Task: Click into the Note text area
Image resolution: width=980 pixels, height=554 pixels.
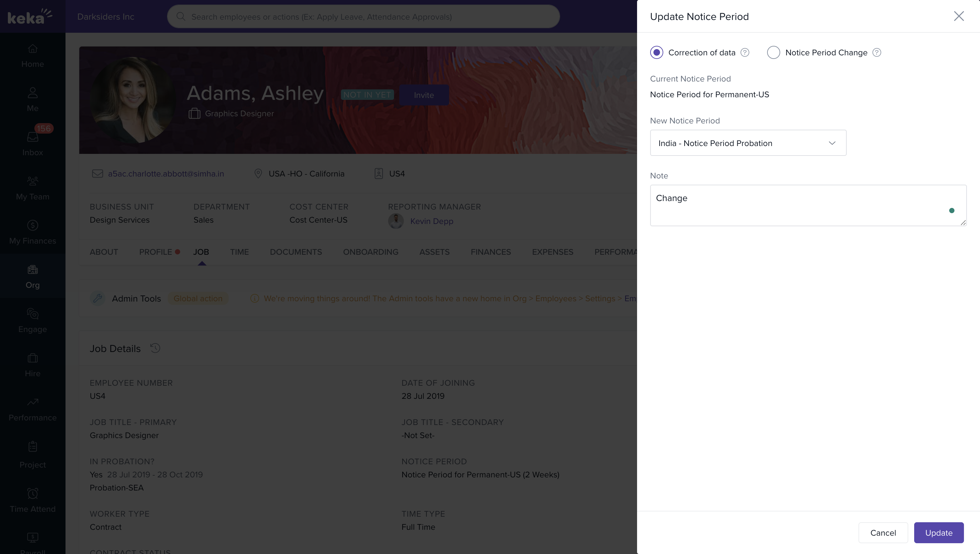Action: [x=808, y=206]
